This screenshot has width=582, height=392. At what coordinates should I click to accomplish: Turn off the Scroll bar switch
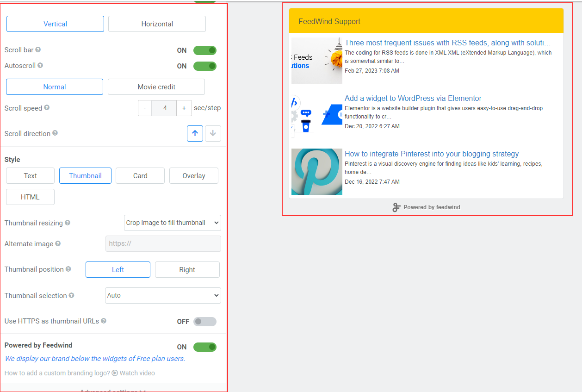205,50
